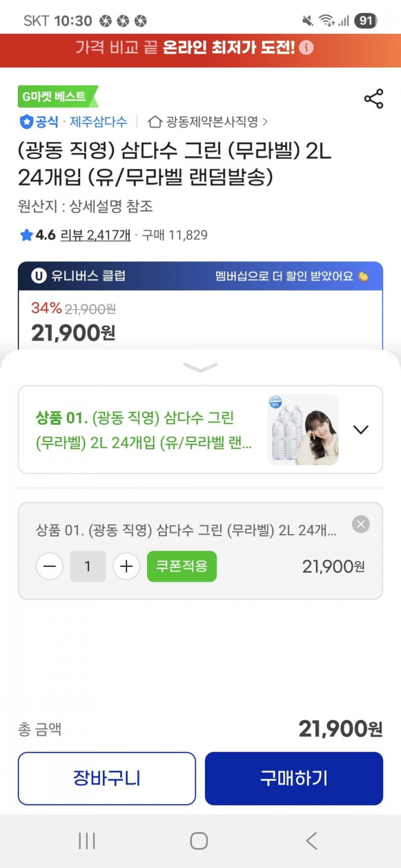Viewport: 401px width, 868px height.
Task: Tap the Samdasoo product thumbnail image
Action: (303, 429)
